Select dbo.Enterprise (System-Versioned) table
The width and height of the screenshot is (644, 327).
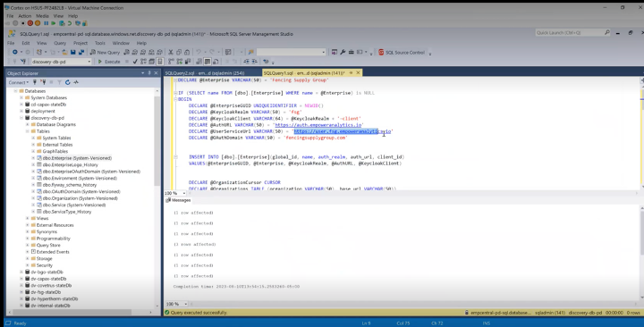[x=77, y=158]
